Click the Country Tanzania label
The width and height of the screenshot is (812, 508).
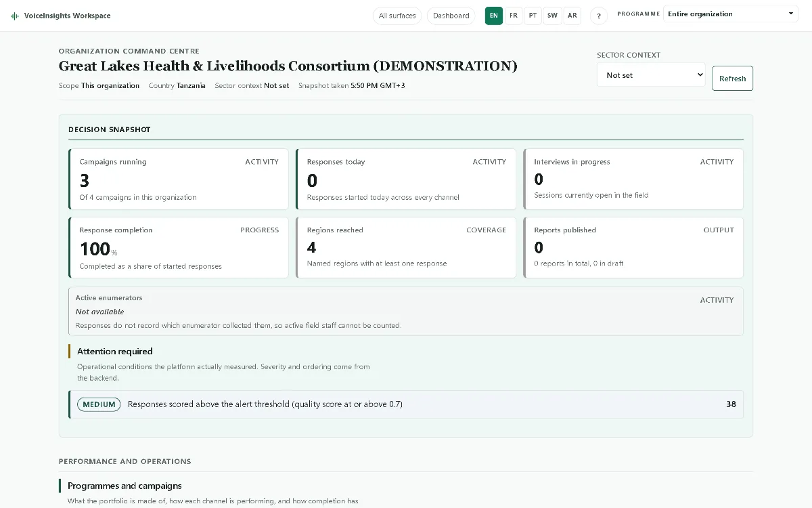pos(177,86)
